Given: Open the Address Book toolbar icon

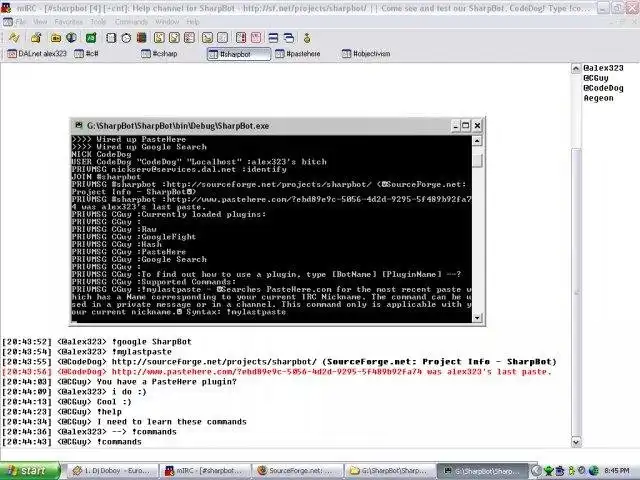Looking at the screenshot, I should 111,38.
